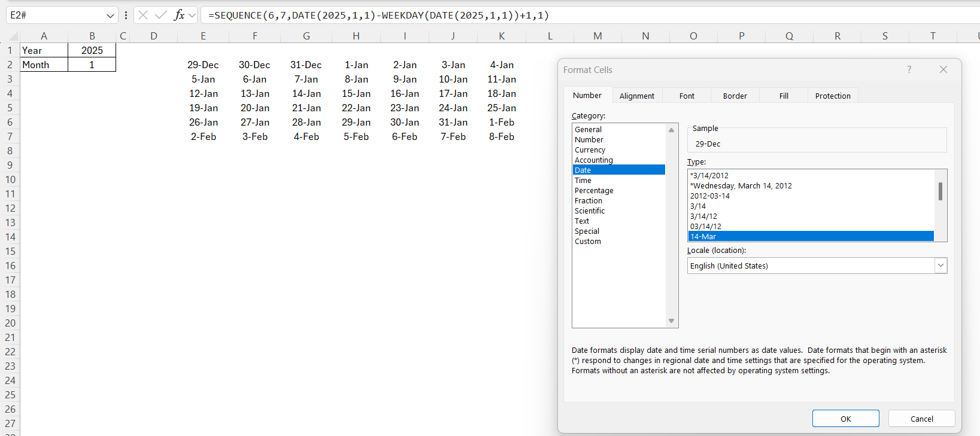Close the Format Cells dialog
The width and height of the screenshot is (980, 436).
click(x=943, y=69)
